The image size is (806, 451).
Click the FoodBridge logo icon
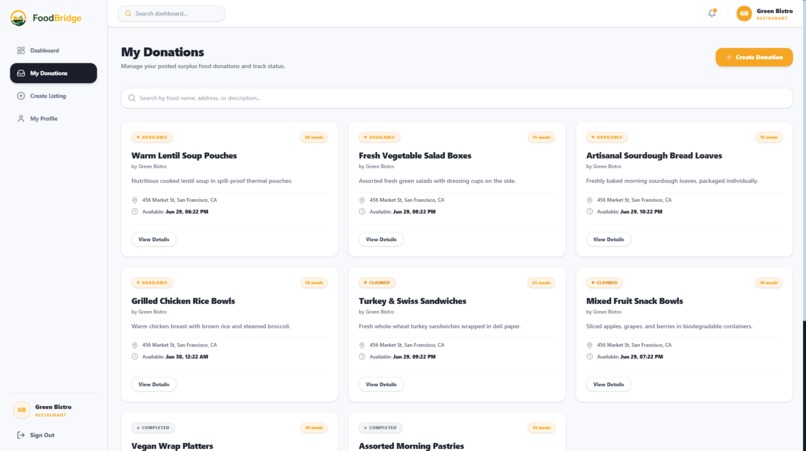(19, 18)
